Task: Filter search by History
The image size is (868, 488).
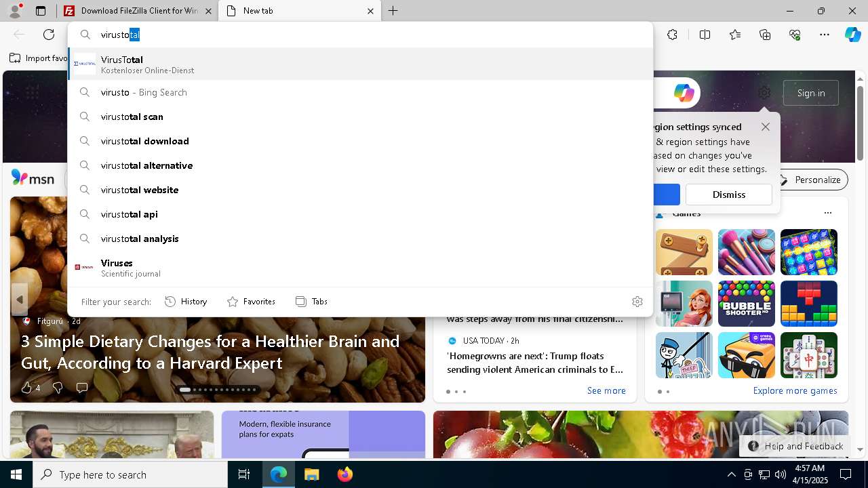Action: coord(186,302)
